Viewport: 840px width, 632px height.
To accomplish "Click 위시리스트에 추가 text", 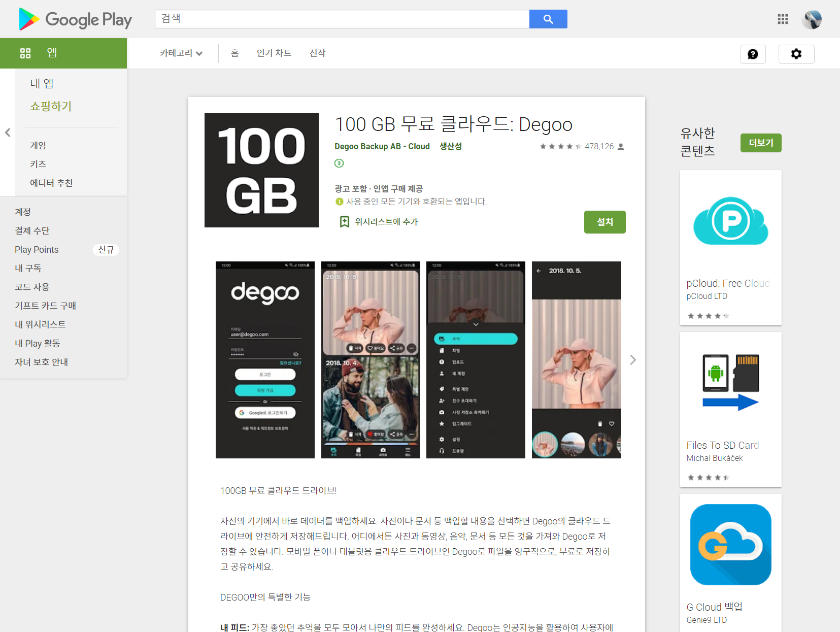I will click(x=386, y=222).
